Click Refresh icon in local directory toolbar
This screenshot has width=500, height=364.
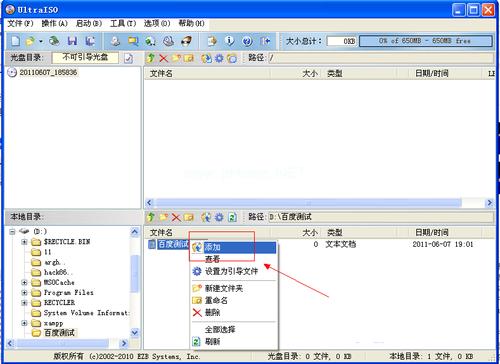pyautogui.click(x=232, y=217)
